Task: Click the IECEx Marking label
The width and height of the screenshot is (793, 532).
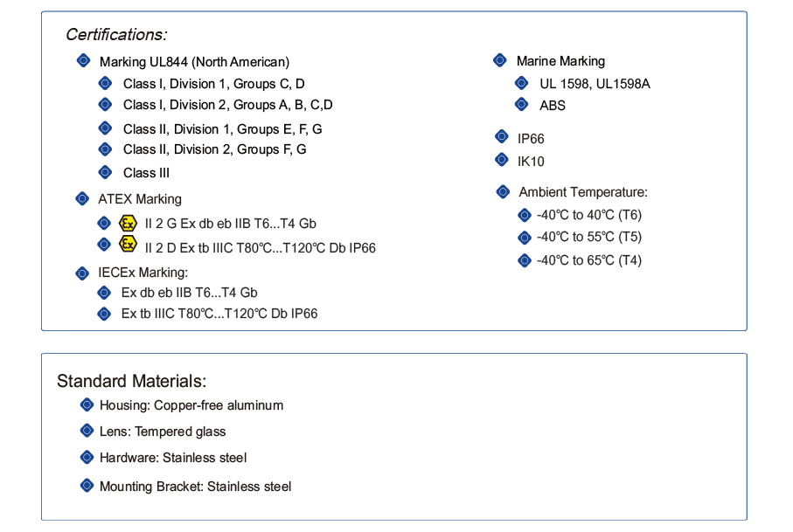Action: pyautogui.click(x=143, y=273)
